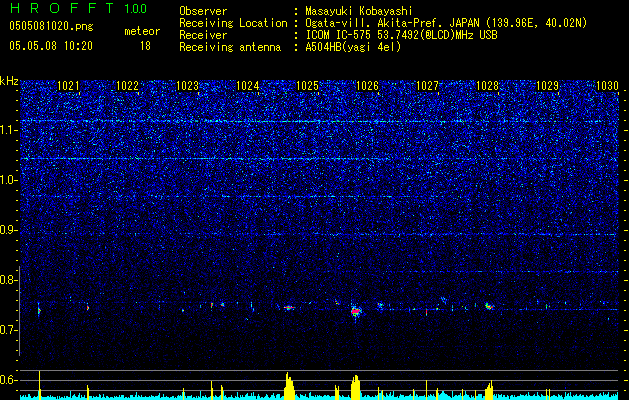Viewport: 629px width, 400px height.
Task: Click the 1027 time marker
Action: pyautogui.click(x=428, y=86)
